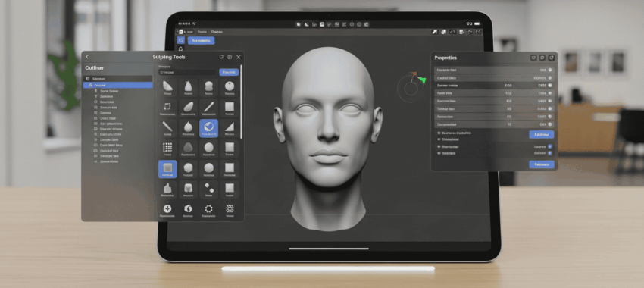Click the blue button under the app menu bar
The width and height of the screenshot is (644, 288).
pos(201,40)
